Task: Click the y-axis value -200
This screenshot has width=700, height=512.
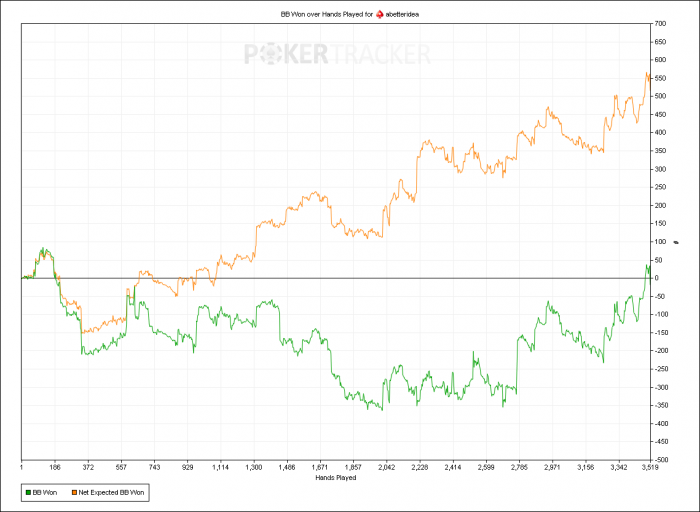Action: pos(661,351)
